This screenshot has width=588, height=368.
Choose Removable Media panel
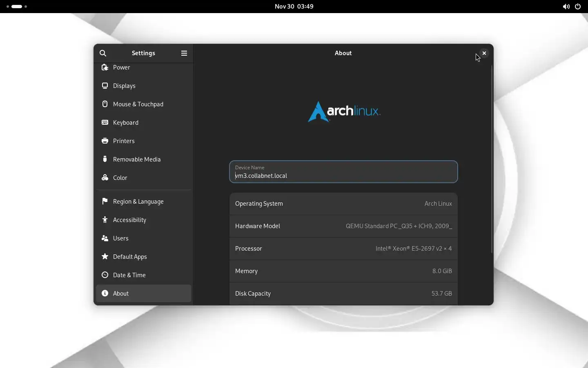point(144,159)
